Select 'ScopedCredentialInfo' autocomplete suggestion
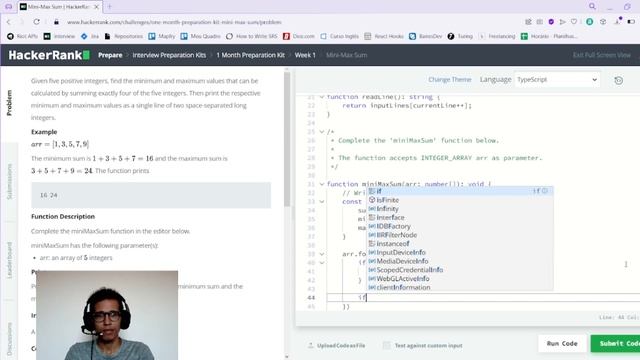 click(460, 270)
